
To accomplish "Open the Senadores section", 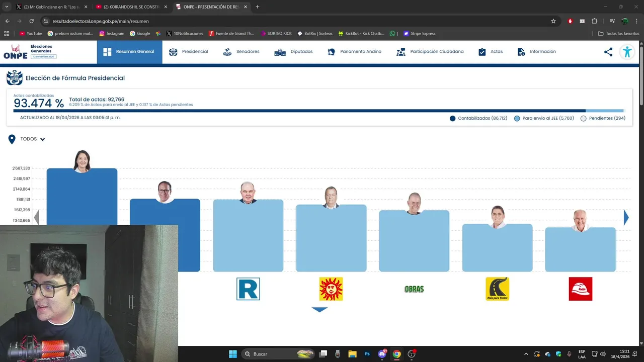I will [x=241, y=52].
